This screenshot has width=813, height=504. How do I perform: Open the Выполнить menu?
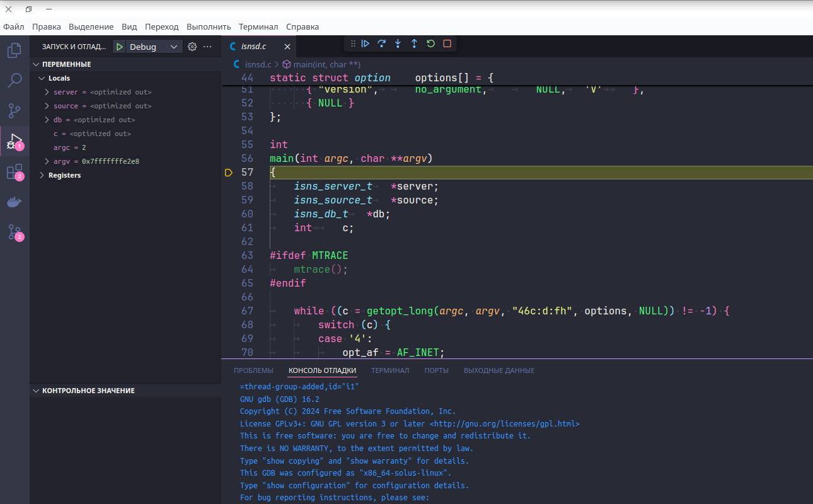pos(209,27)
